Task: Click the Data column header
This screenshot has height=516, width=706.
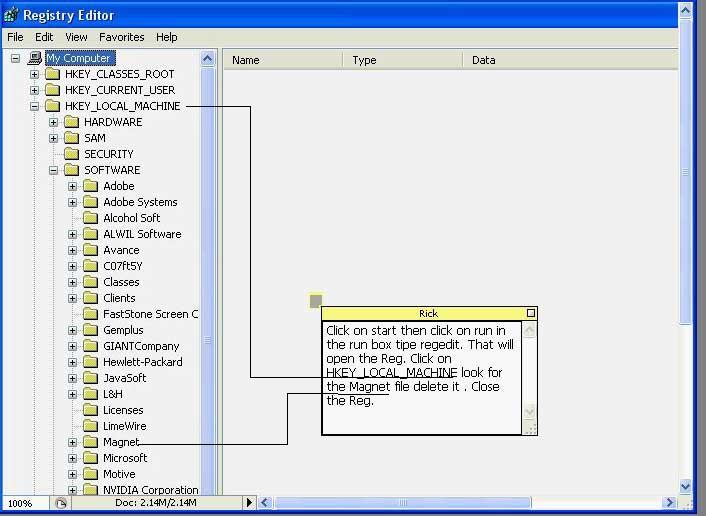Action: (x=483, y=60)
